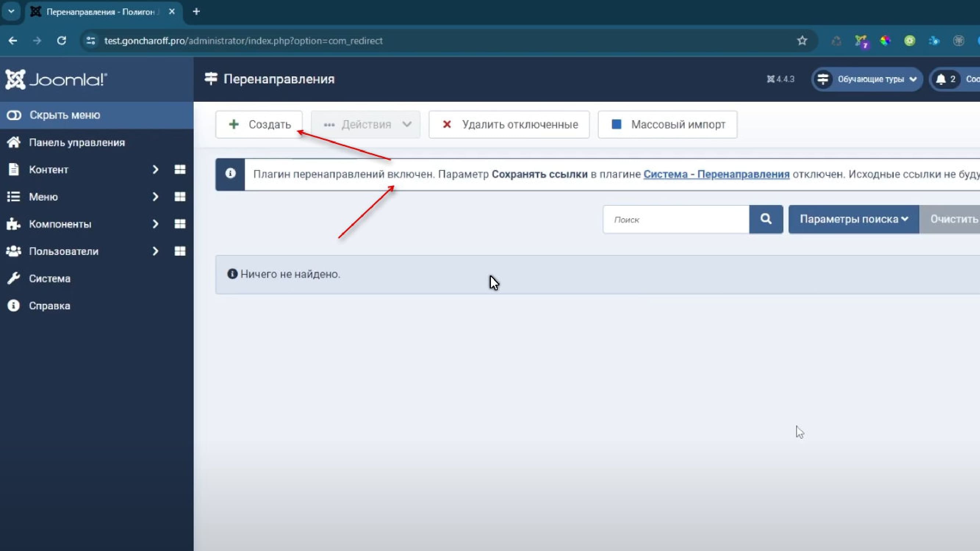This screenshot has width=980, height=551.
Task: Open Справка in the sidebar
Action: [50, 306]
